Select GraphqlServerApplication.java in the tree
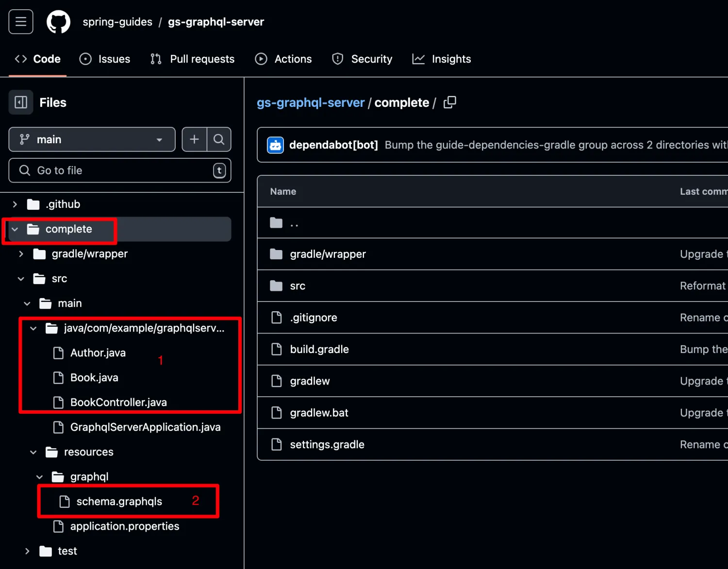This screenshot has width=728, height=569. (x=146, y=427)
